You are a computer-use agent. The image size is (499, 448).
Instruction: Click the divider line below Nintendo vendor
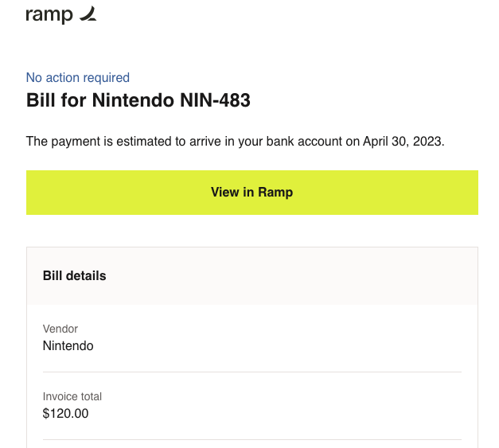(x=252, y=372)
